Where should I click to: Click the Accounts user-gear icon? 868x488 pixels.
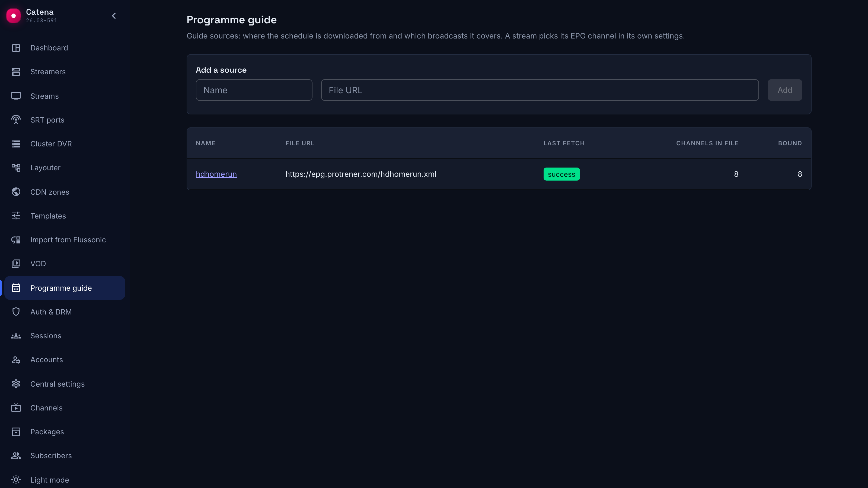16,360
